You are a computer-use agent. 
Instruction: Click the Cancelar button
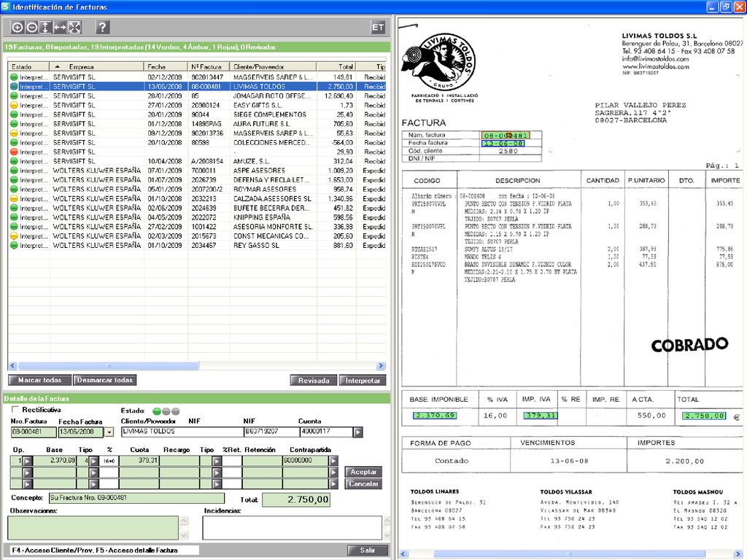click(363, 484)
